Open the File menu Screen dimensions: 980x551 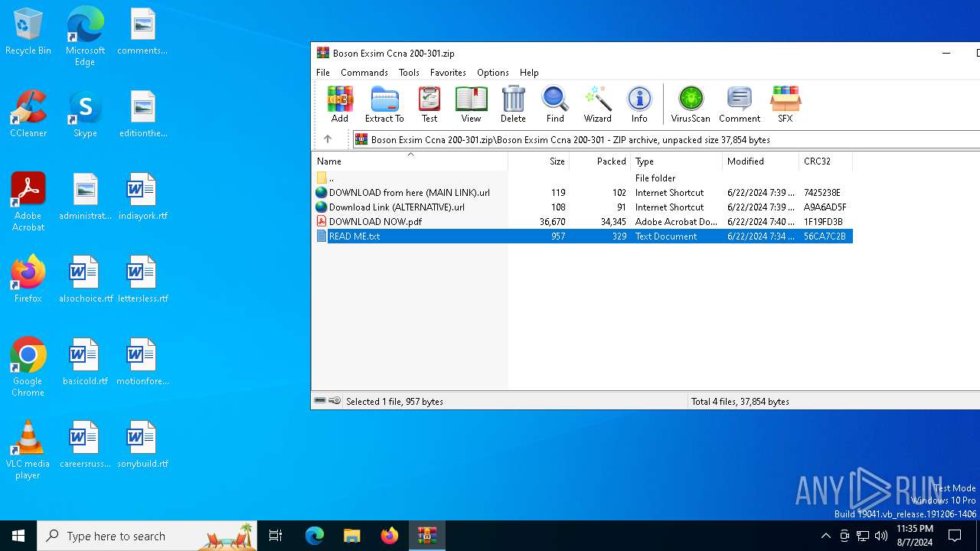[x=323, y=72]
